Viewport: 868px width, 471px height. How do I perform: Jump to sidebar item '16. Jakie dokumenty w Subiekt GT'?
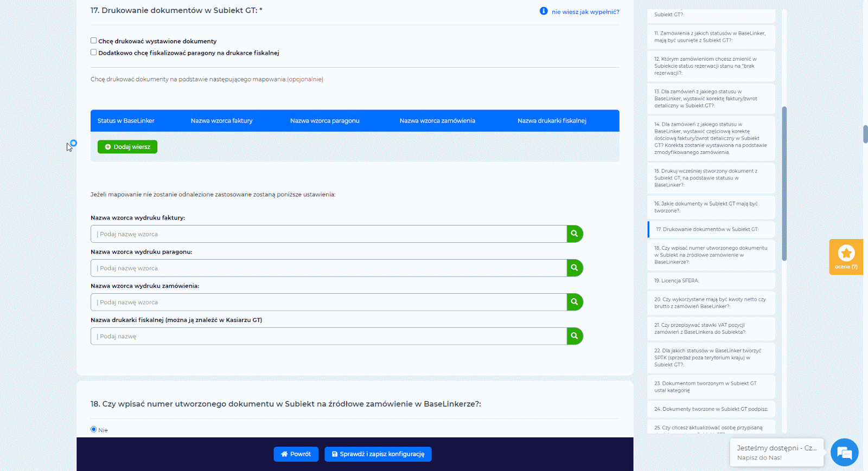[x=711, y=207]
